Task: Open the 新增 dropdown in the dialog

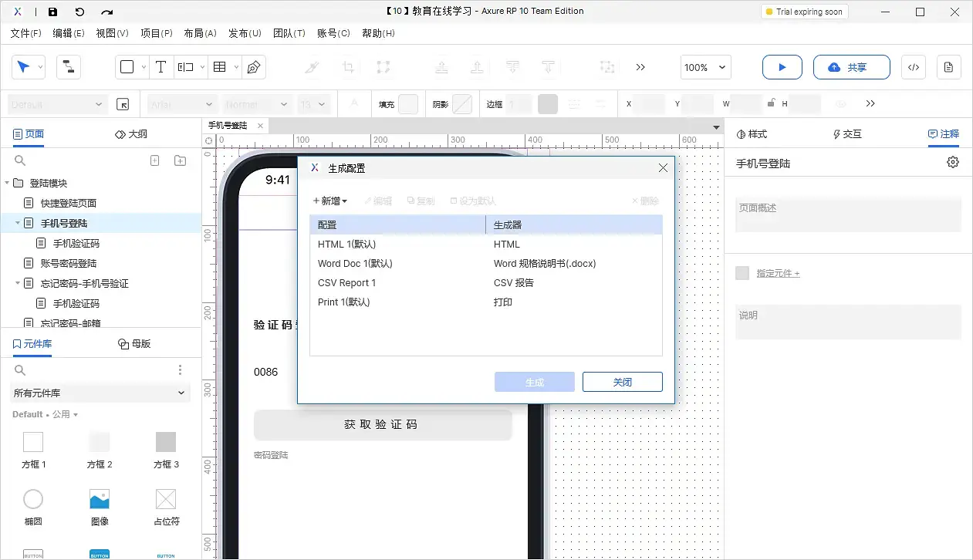Action: pos(329,200)
